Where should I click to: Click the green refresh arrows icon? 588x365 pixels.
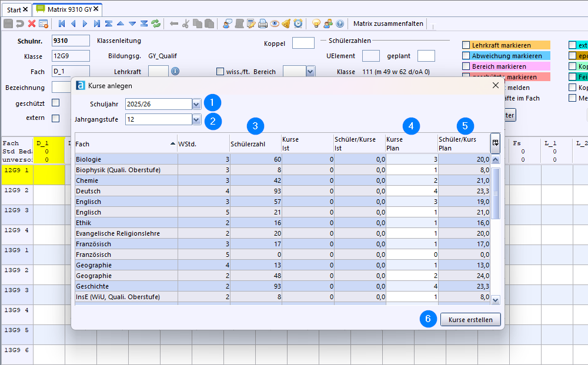pos(156,24)
